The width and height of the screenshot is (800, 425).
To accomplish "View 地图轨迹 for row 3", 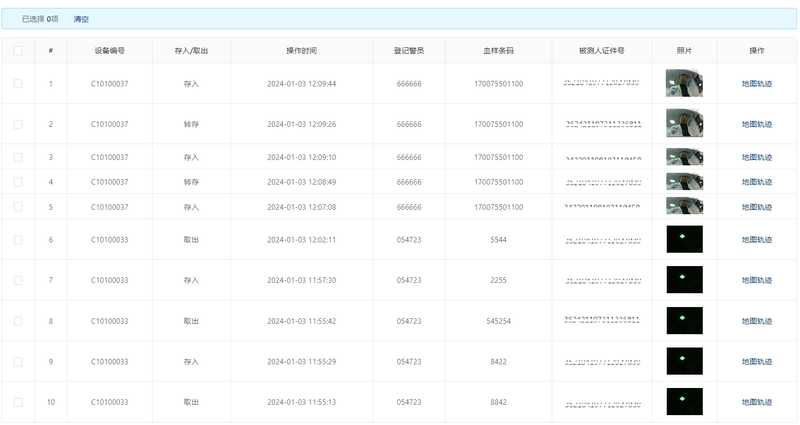I will tap(757, 157).
